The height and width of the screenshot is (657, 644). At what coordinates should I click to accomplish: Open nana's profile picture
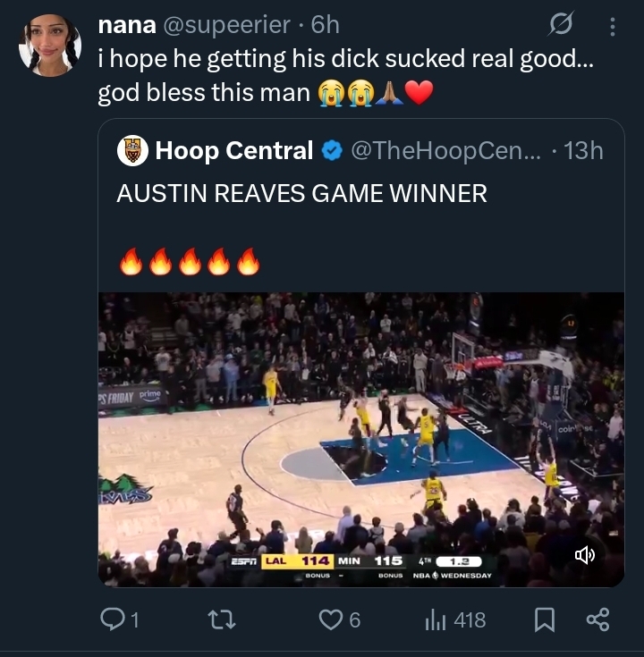(50, 45)
